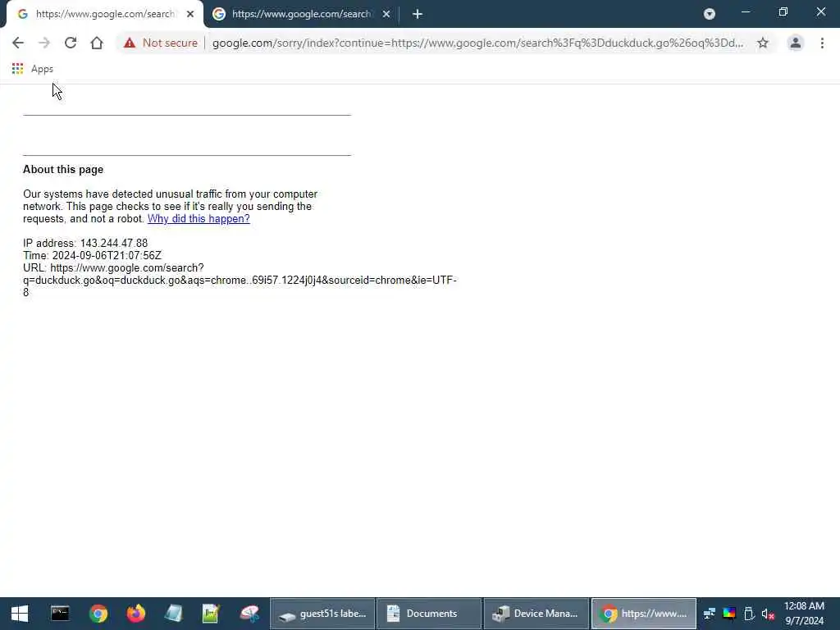Close the first Google search tab
Viewport: 840px width, 630px height.
point(190,15)
